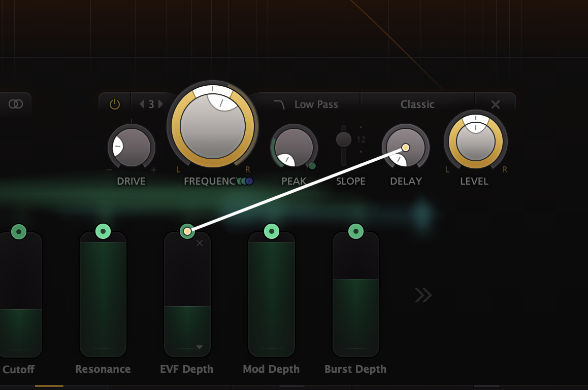Click the triangle below the EVF Depth slider

200,348
